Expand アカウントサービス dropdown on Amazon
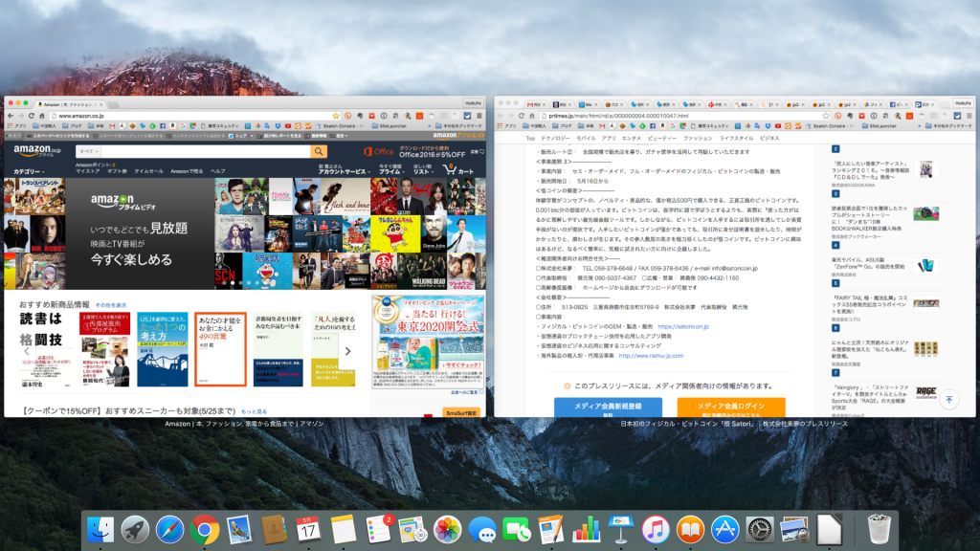This screenshot has width=980, height=551. [x=344, y=171]
